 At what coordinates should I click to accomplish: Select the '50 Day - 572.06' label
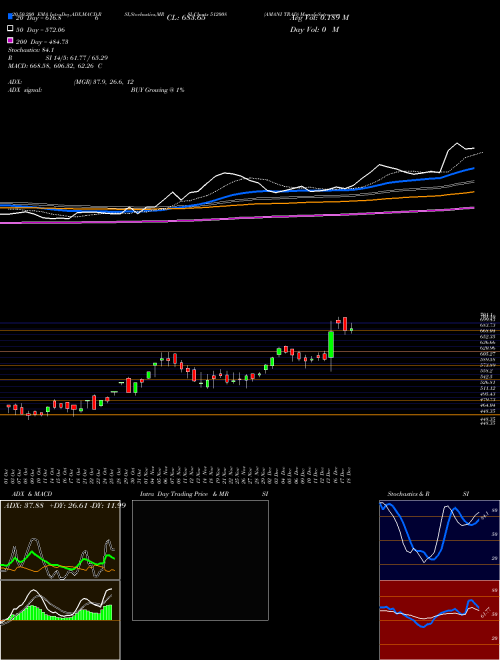click(x=40, y=30)
